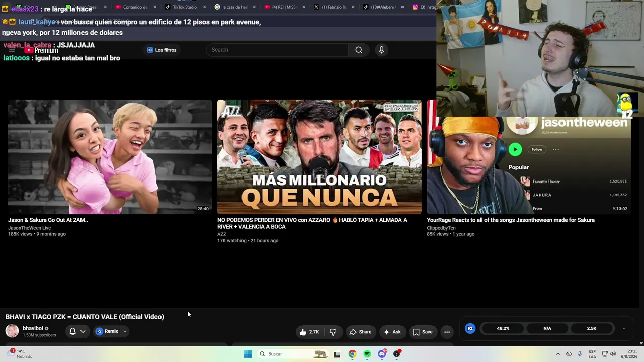Close the REI | MISSI tab
644x362 pixels.
click(303, 7)
